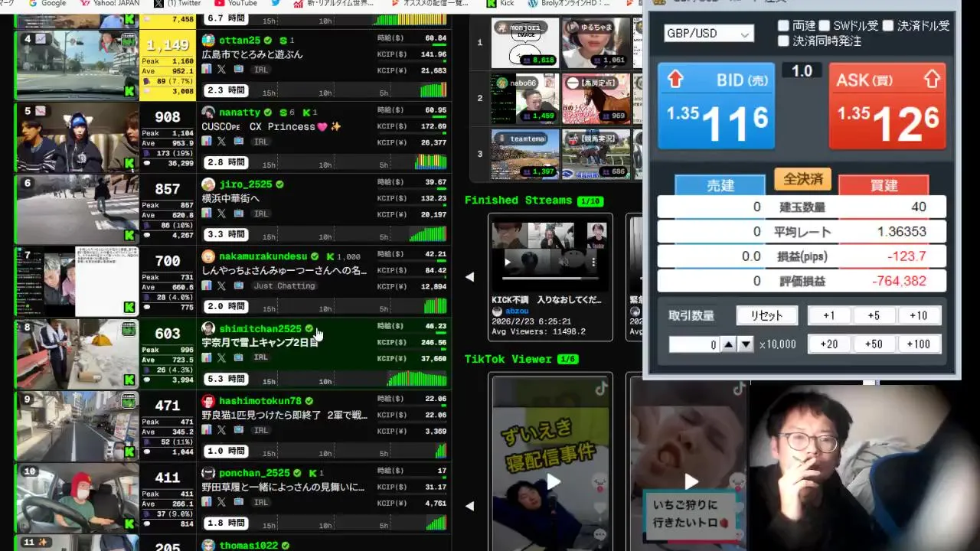
Task: Open the X profile icon for nakamurakundesu
Action: coord(221,285)
